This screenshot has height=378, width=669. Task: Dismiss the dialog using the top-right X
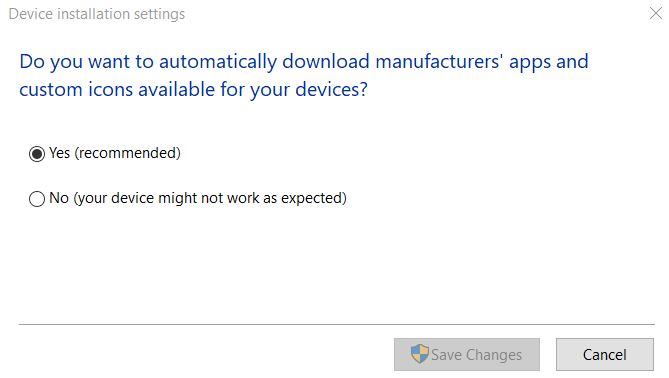656,13
